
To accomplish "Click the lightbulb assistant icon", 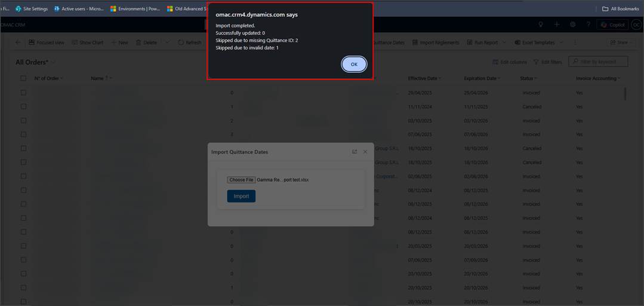I will point(541,25).
